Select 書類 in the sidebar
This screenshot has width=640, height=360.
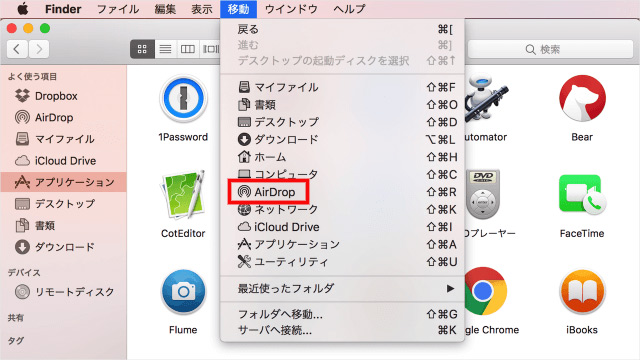coord(63,225)
